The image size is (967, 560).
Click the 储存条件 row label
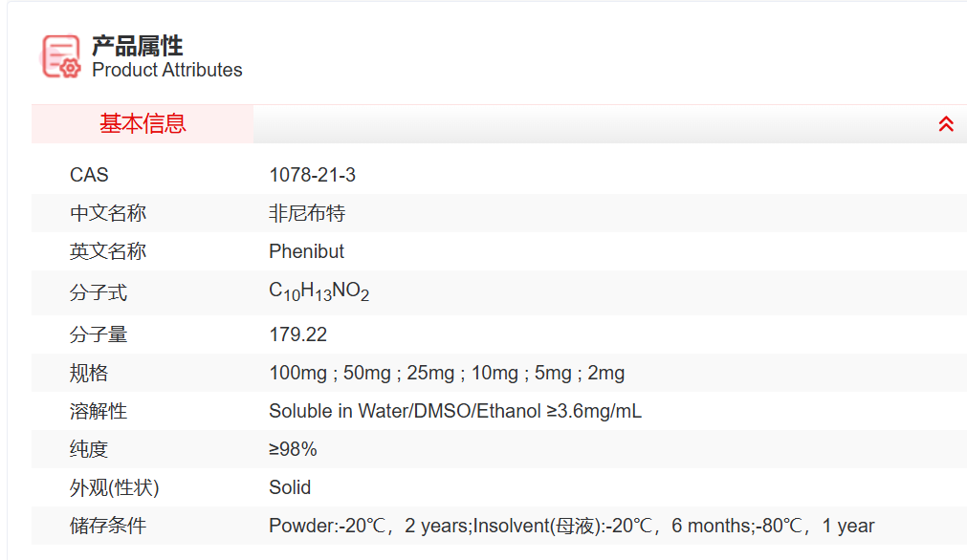click(x=107, y=526)
